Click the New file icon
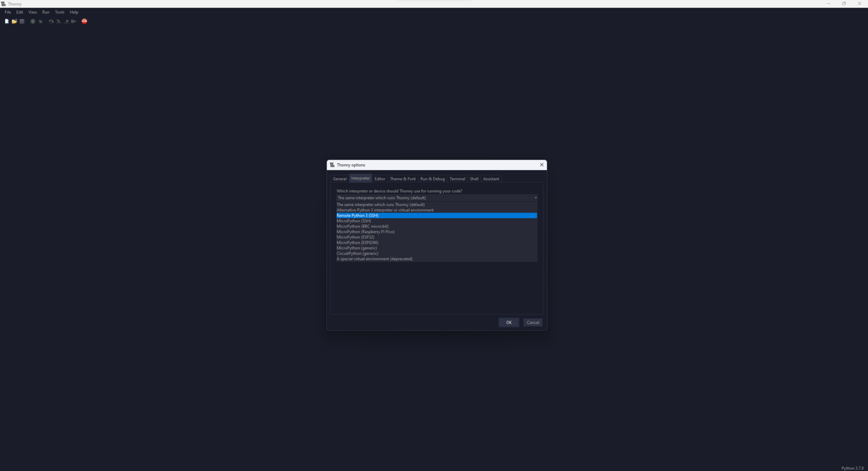Screen dimensions: 868x471 point(7,22)
